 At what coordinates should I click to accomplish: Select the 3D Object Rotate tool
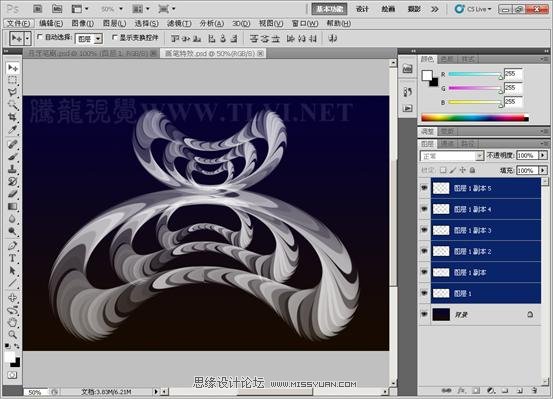[x=13, y=297]
